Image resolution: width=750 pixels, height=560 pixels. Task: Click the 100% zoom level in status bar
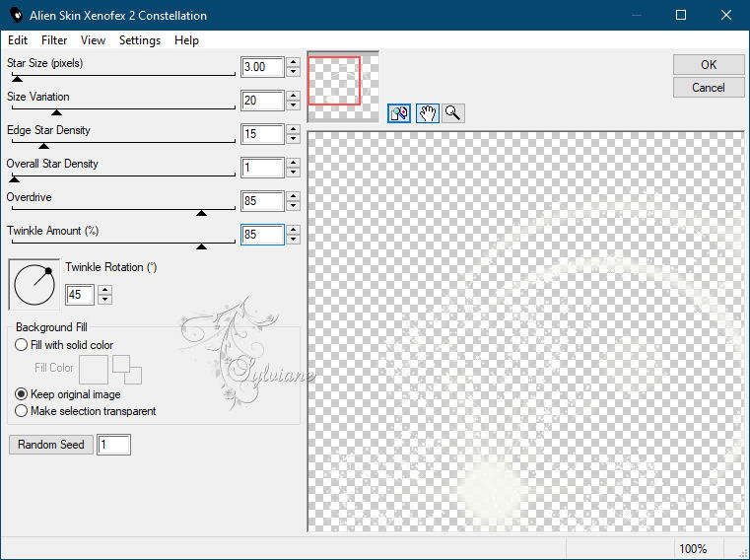pos(693,548)
